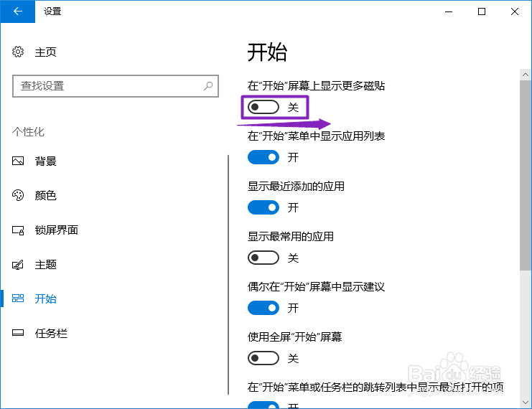Open 锁屏界面 settings page
This screenshot has height=409, width=532.
click(x=56, y=230)
